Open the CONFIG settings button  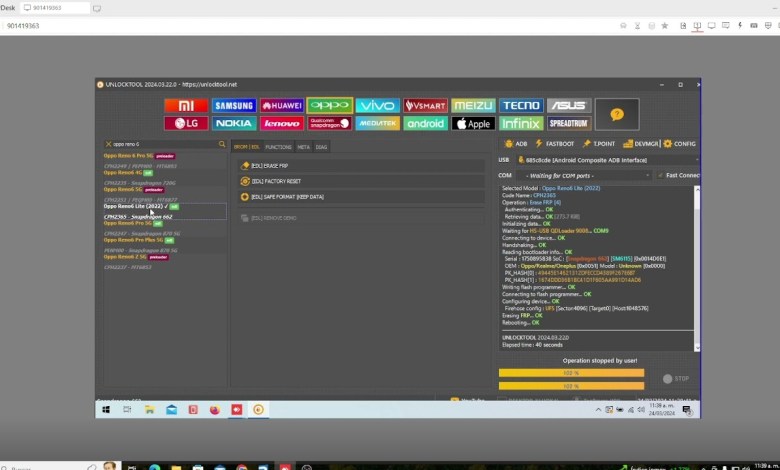click(x=679, y=144)
